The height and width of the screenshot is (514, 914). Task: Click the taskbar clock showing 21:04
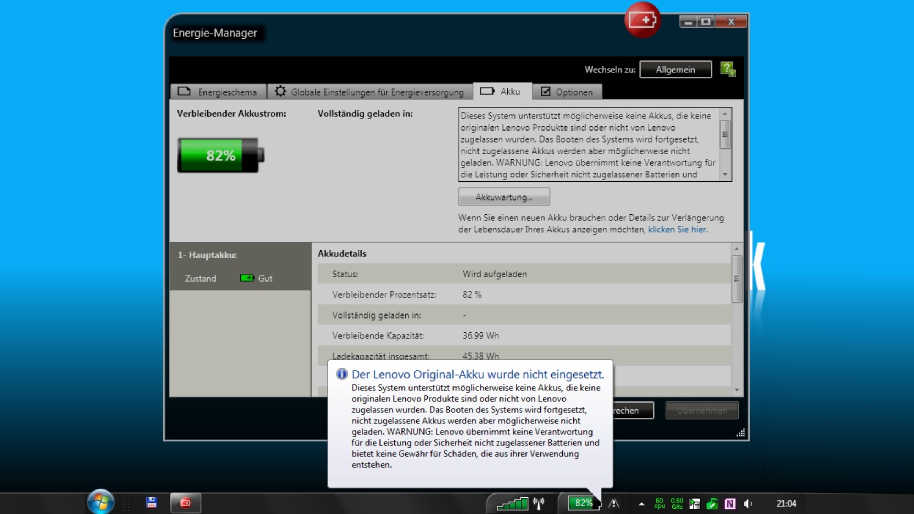[x=786, y=504]
